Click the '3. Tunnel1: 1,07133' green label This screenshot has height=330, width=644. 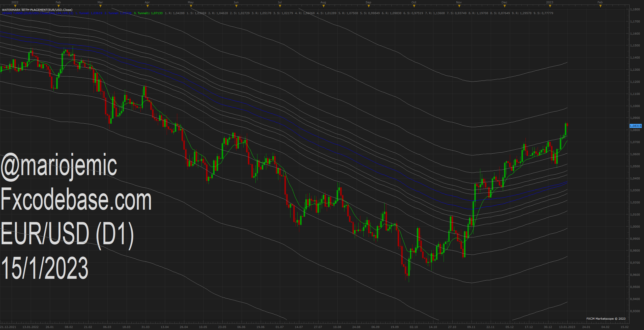(148, 13)
